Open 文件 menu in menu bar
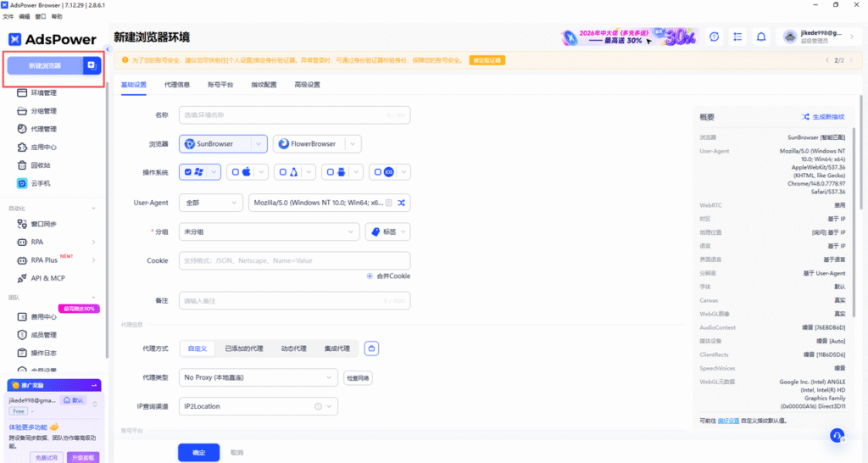 8,17
